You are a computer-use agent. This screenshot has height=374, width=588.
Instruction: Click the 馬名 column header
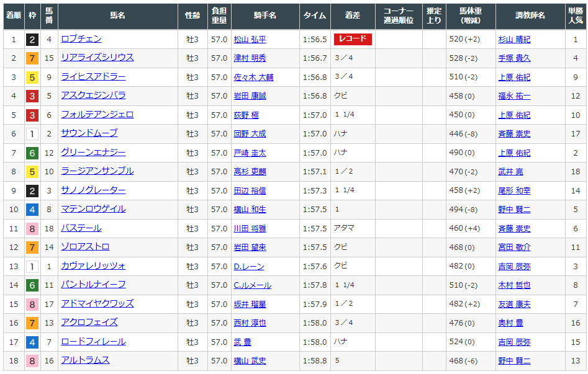(118, 16)
